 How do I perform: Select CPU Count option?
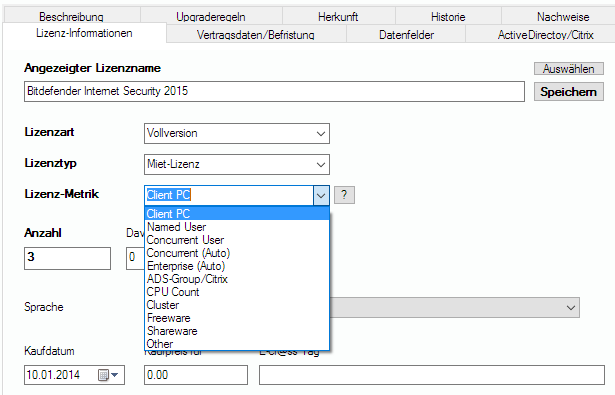click(237, 292)
